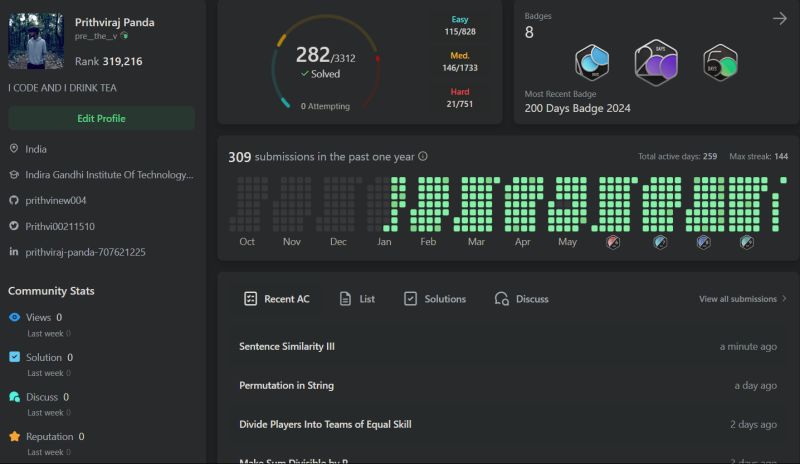The height and width of the screenshot is (464, 800).
Task: Click the LinkedIn icon beside prithviraj-panda-707621225
Action: (x=14, y=251)
